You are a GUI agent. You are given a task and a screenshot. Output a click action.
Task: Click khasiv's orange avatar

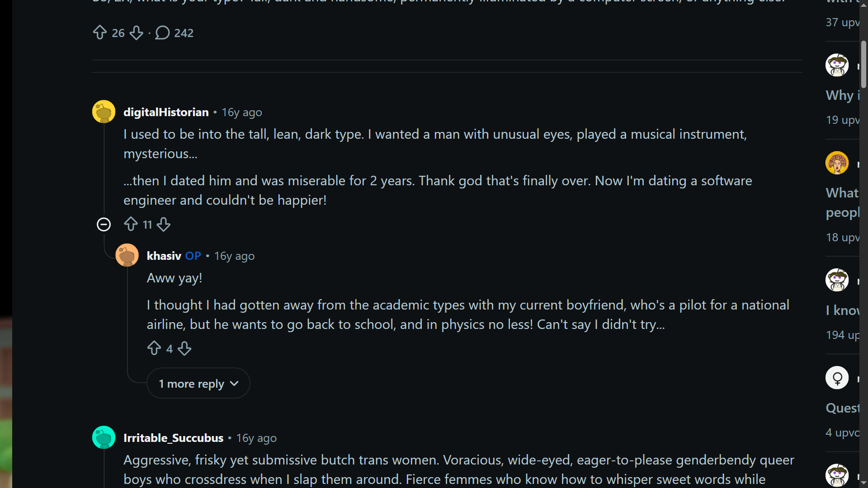pos(127,255)
